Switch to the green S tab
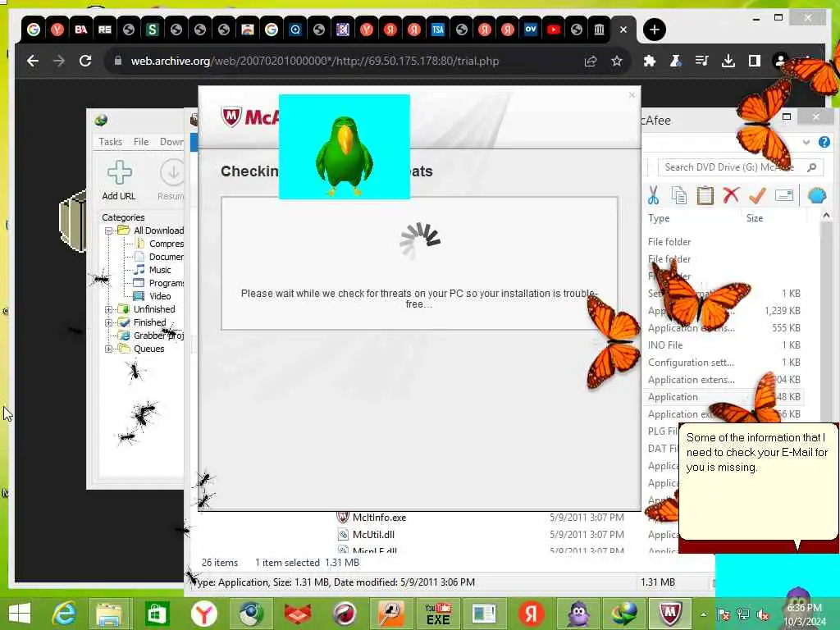The height and width of the screenshot is (630, 840). coord(152,30)
